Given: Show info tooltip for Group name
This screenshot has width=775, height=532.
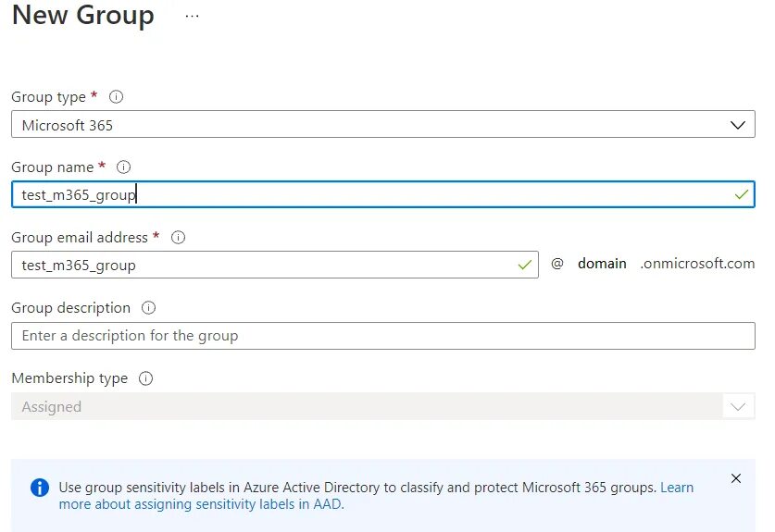Looking at the screenshot, I should pos(123,167).
